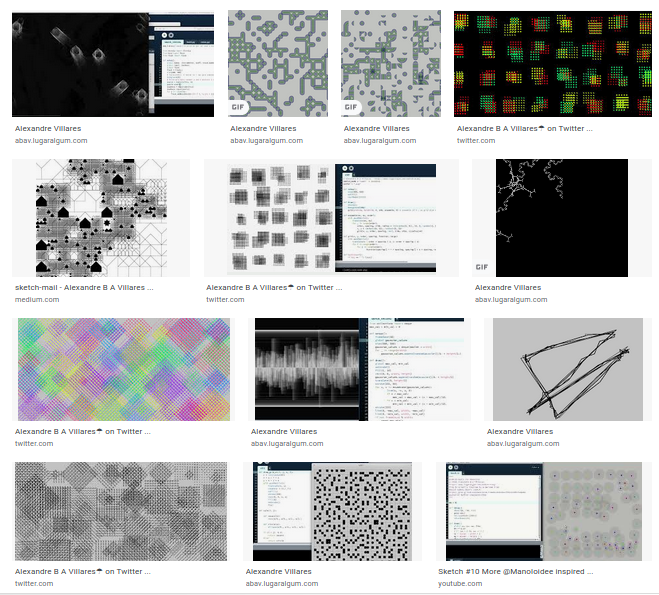This screenshot has width=659, height=595.
Task: Open the scribbled black lines on gray thumbnail
Action: point(568,369)
